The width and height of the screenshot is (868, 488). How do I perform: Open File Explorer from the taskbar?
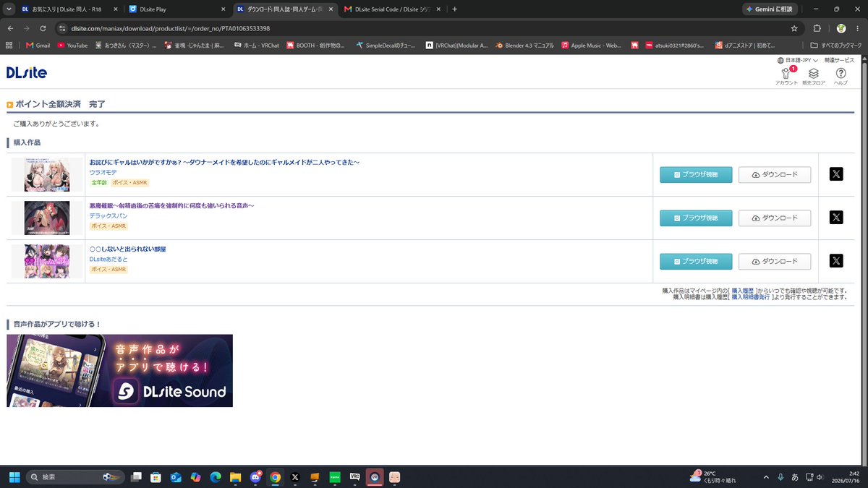[x=235, y=477]
